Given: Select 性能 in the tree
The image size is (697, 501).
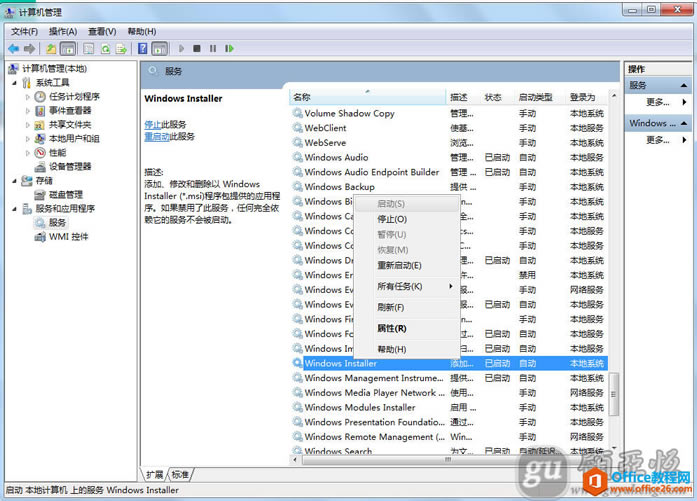Looking at the screenshot, I should coord(57,152).
